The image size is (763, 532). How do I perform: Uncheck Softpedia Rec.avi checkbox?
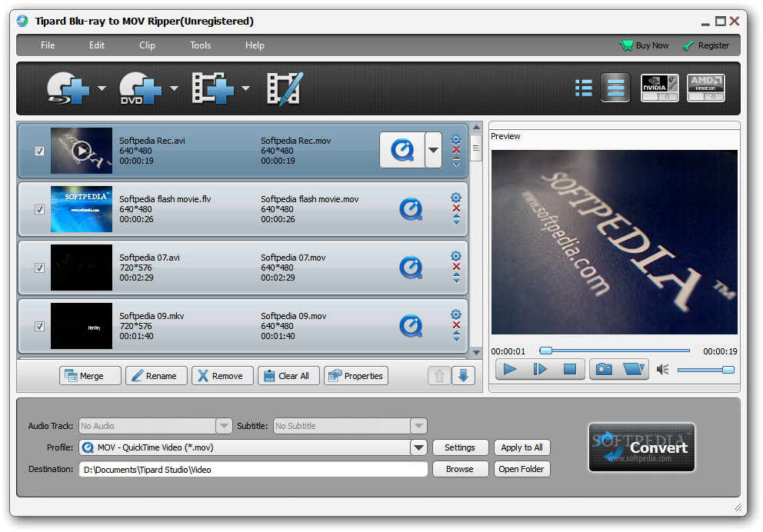click(x=39, y=151)
